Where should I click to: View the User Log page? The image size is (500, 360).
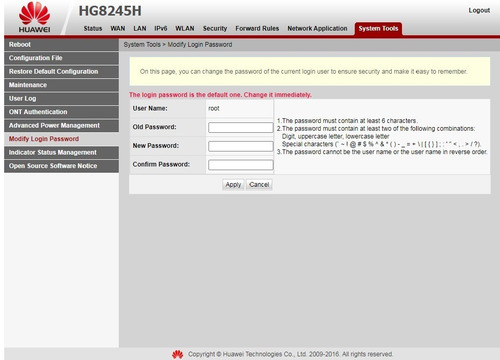pyautogui.click(x=61, y=99)
